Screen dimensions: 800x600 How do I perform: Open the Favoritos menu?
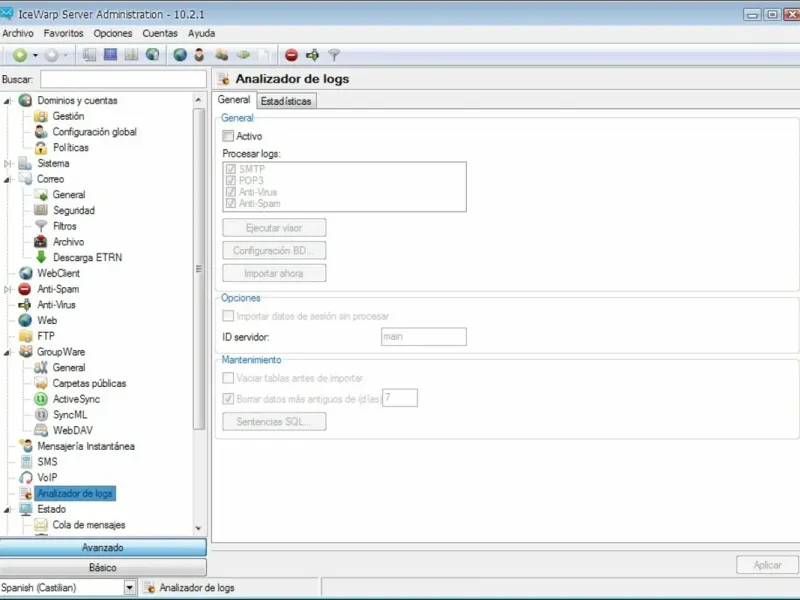pyautogui.click(x=63, y=33)
